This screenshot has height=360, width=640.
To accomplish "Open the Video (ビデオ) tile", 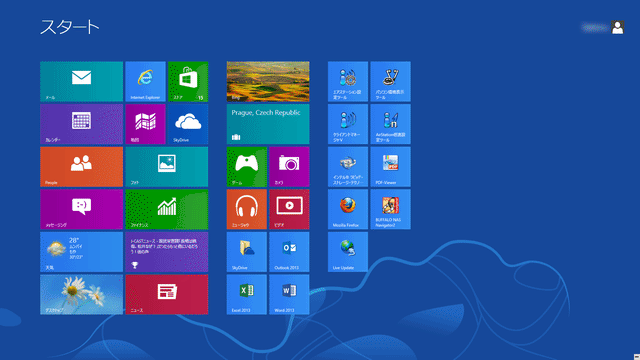I will (x=289, y=209).
